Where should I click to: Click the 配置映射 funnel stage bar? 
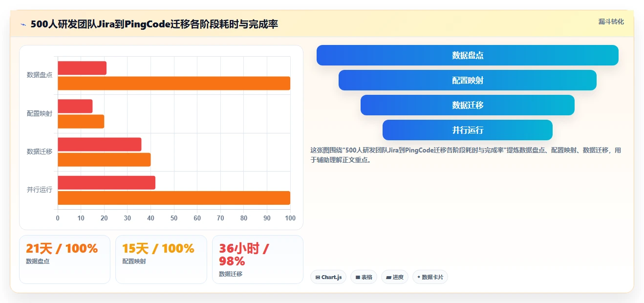pos(468,80)
